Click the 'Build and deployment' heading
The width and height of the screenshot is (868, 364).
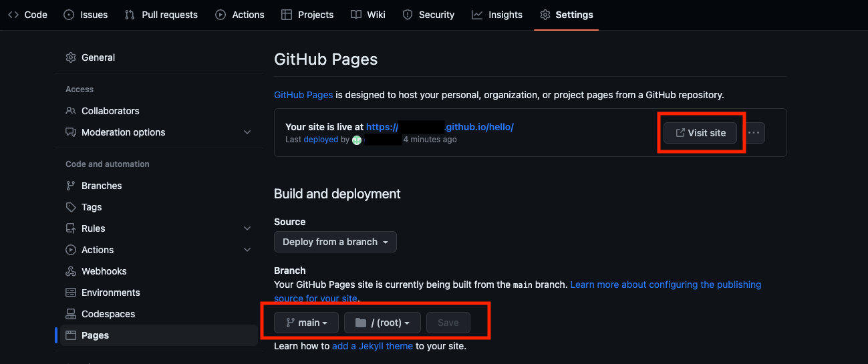pyautogui.click(x=337, y=194)
